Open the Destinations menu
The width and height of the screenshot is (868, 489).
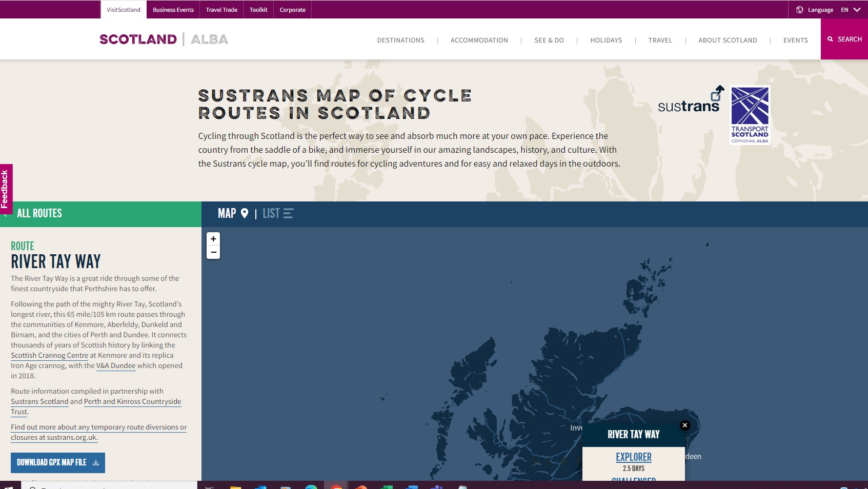(400, 40)
